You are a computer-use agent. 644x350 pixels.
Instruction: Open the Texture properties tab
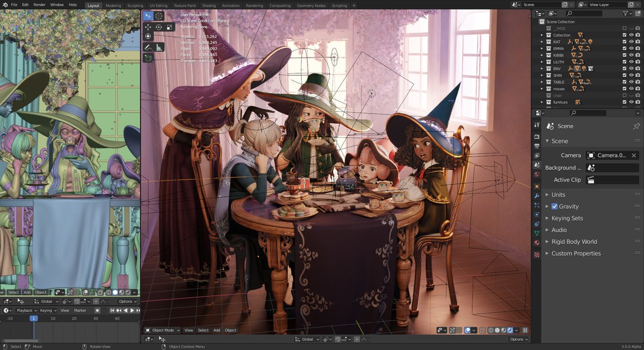537,254
